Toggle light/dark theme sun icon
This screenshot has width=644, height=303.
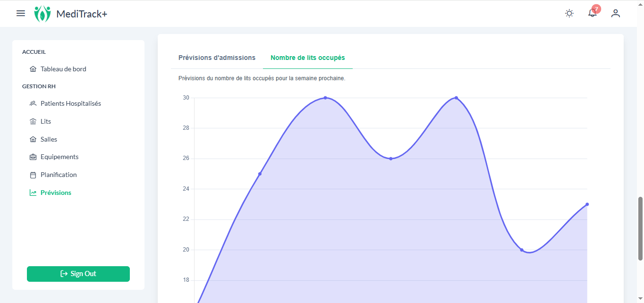(x=569, y=14)
